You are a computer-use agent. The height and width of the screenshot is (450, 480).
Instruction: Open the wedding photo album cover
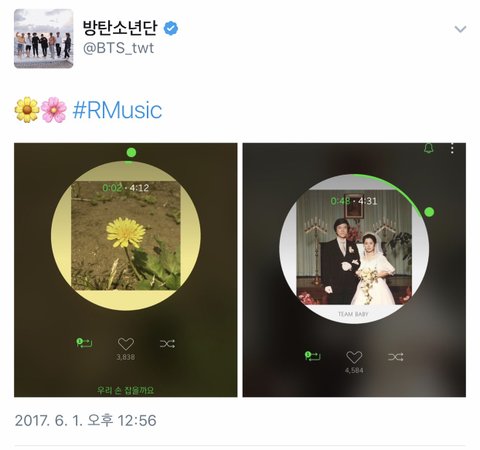point(354,247)
